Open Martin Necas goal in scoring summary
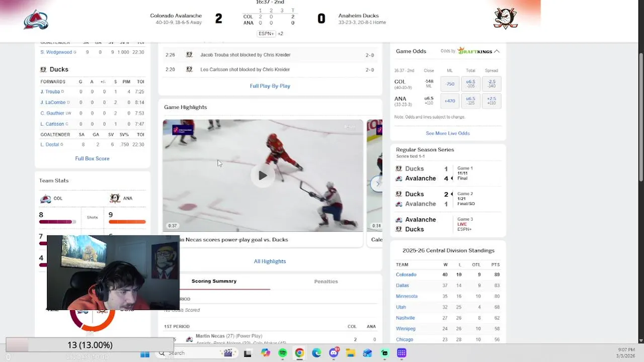Image resolution: width=644 pixels, height=362 pixels. tap(229, 336)
